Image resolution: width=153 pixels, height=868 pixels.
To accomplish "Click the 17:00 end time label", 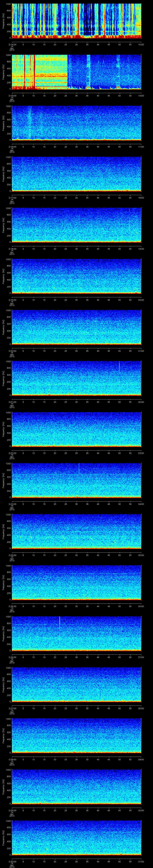I will 141,147.
